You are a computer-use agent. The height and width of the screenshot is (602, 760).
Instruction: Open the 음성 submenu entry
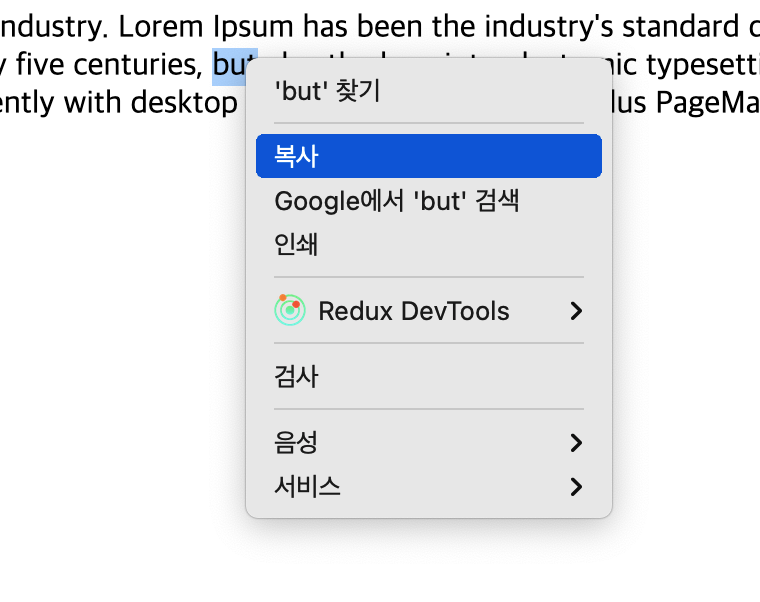(429, 443)
